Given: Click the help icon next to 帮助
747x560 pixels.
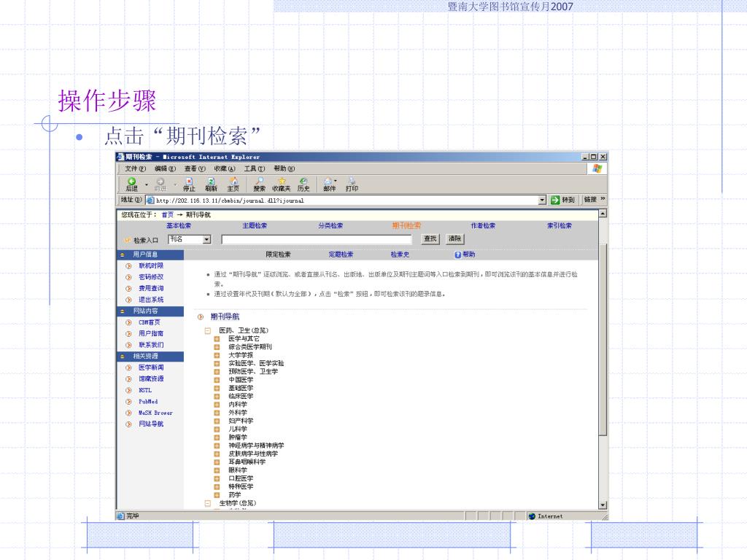Looking at the screenshot, I should [457, 254].
